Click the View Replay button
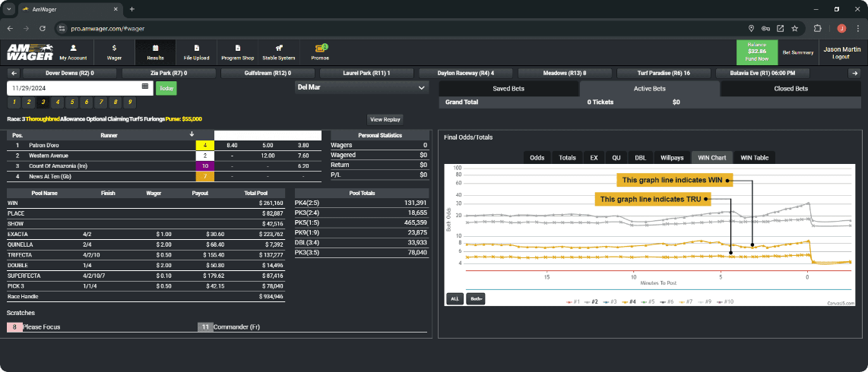868x372 pixels. click(385, 119)
